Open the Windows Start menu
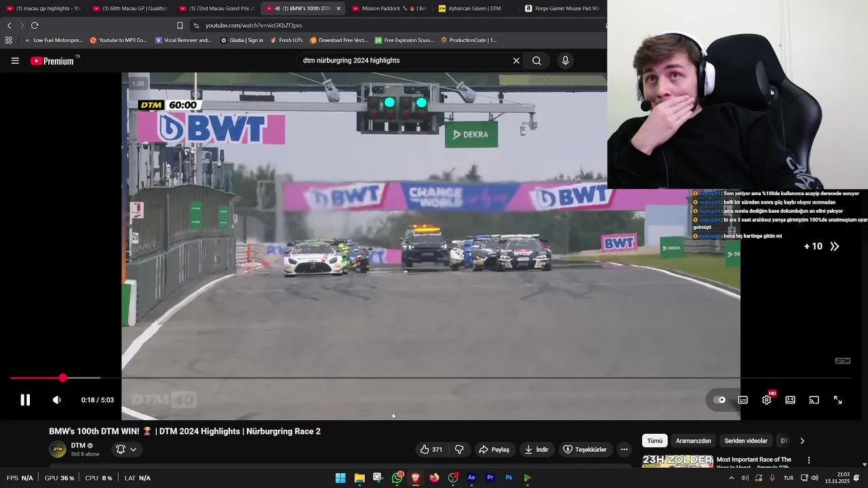 pos(340,478)
